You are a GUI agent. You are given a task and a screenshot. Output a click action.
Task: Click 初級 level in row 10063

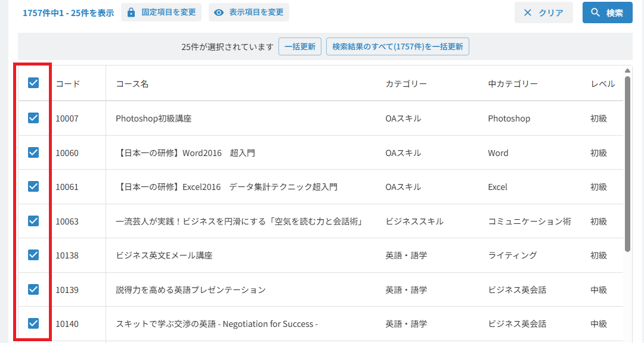[599, 222]
